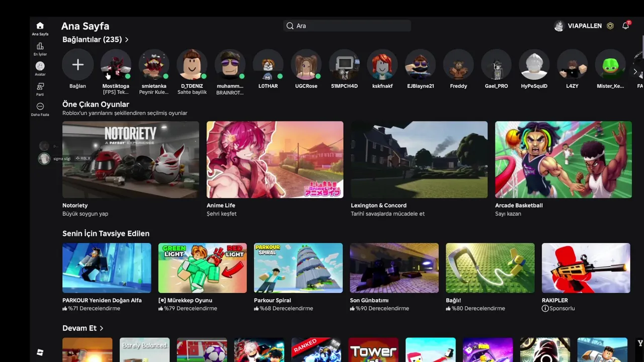Open Gael_PRO's friend avatar
This screenshot has height=362, width=644.
[497, 64]
